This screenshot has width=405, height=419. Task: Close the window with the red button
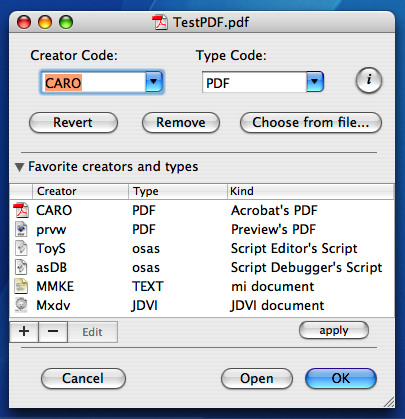tap(24, 22)
